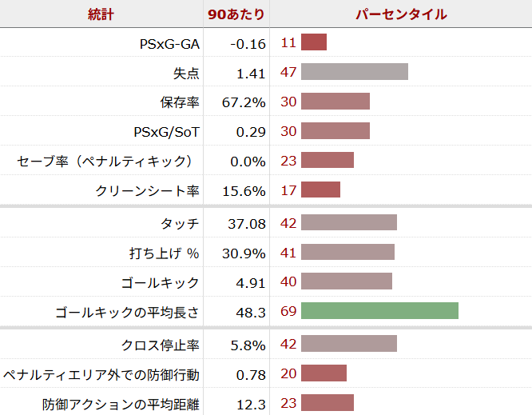This screenshot has height=415, width=532.
Task: Click the ゴールキックの平均長さ label
Action: (127, 313)
